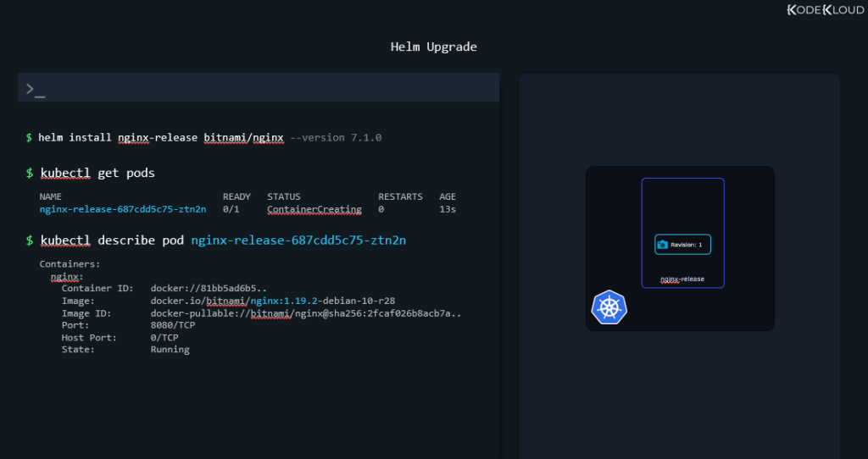
Task: Click the 0/TCP host port value
Action: point(164,338)
